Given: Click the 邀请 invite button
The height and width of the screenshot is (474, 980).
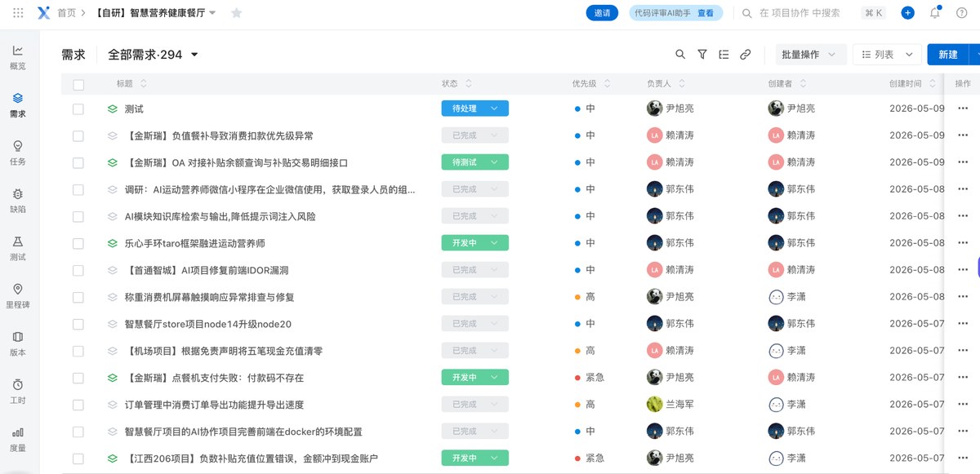Looking at the screenshot, I should click(602, 13).
